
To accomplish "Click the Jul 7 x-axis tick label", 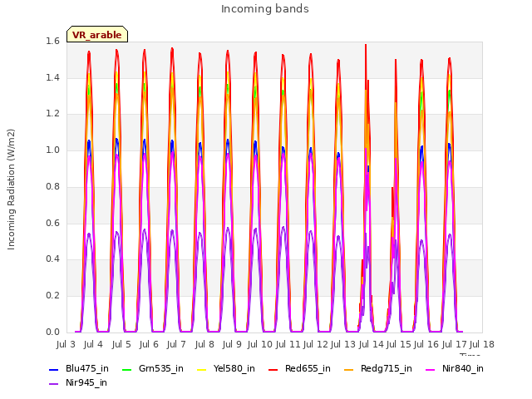I will (176, 344).
